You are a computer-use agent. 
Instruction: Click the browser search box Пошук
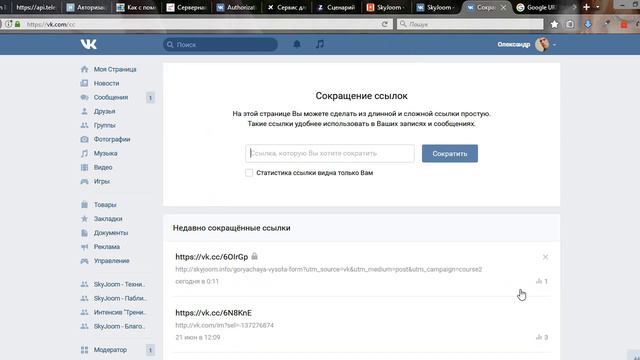[x=470, y=24]
